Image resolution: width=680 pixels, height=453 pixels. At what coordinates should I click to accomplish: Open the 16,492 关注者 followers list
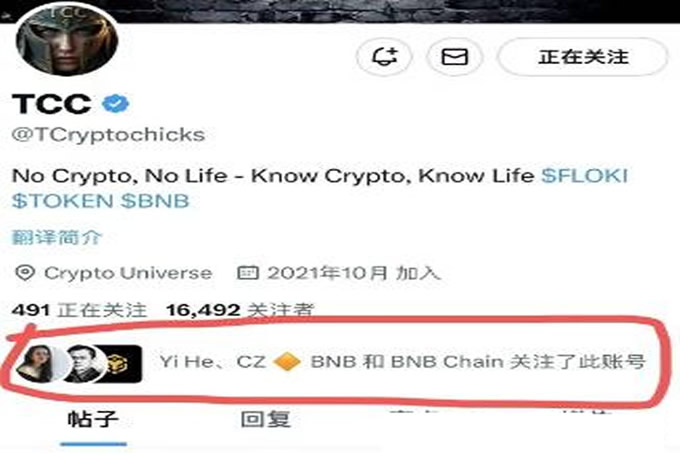[240, 310]
